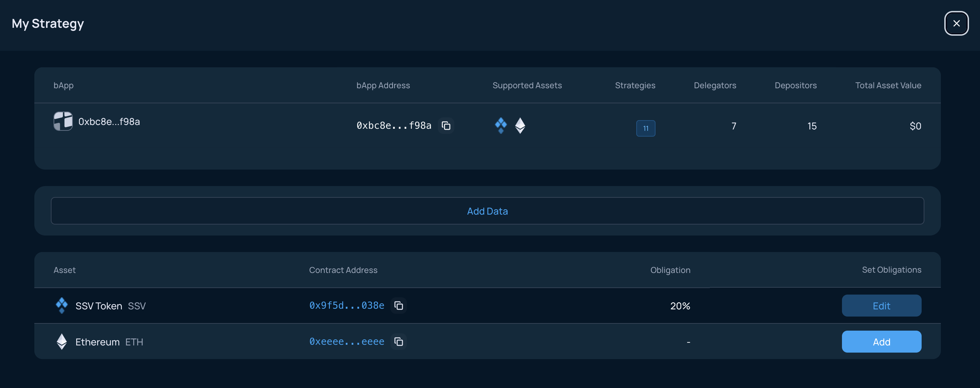
Task: Click the bApp name 0xbc8e...f98a
Action: (x=109, y=122)
